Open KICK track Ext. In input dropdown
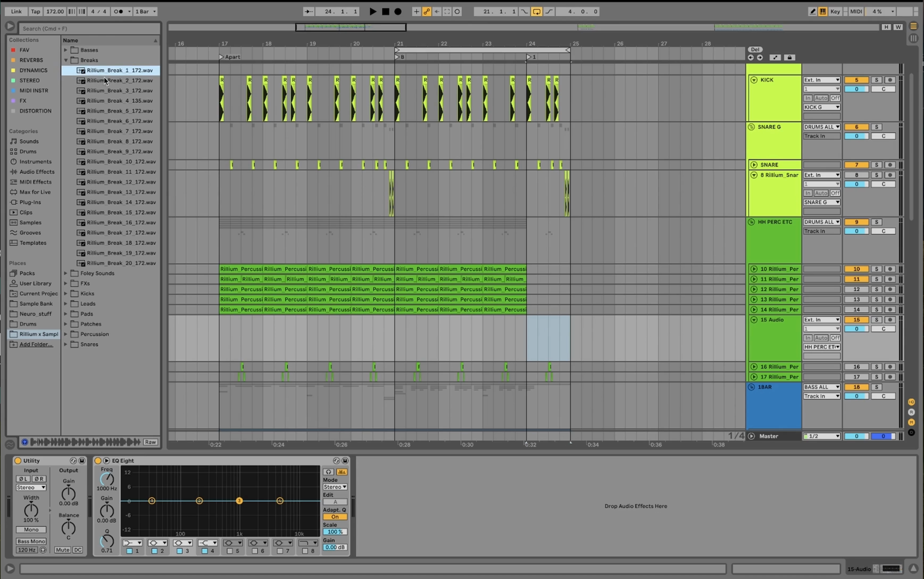 821,80
